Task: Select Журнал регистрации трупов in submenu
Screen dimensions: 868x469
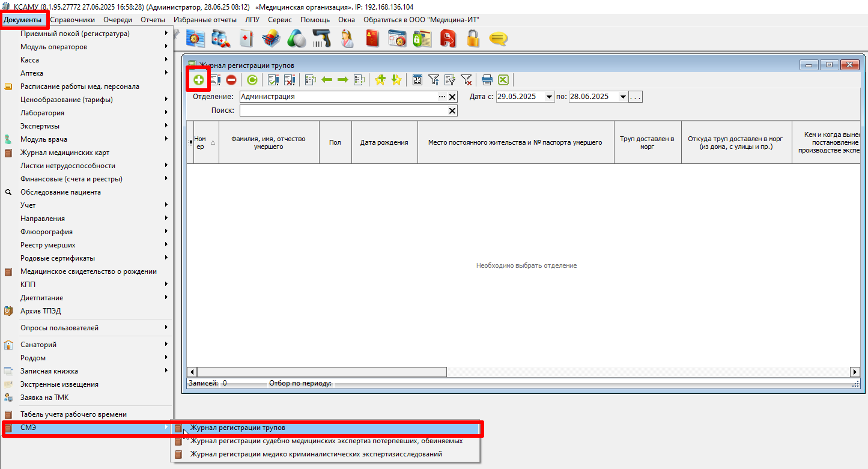Action: (326, 428)
